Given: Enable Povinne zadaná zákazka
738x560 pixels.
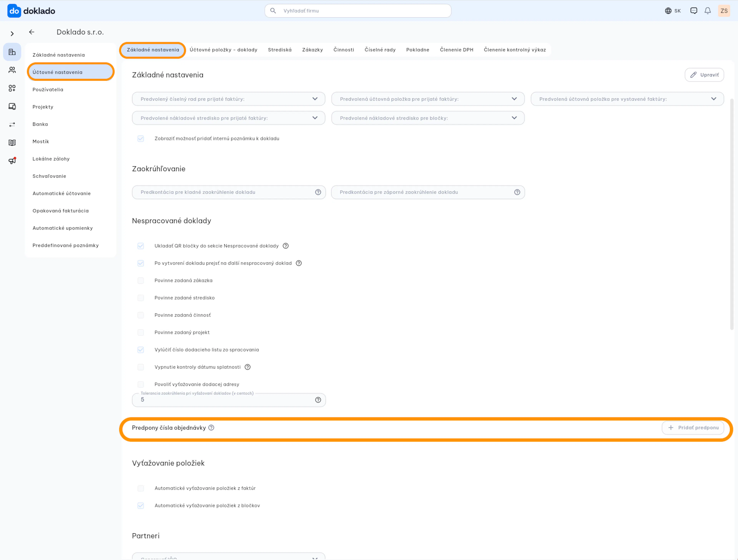Looking at the screenshot, I should click(141, 281).
